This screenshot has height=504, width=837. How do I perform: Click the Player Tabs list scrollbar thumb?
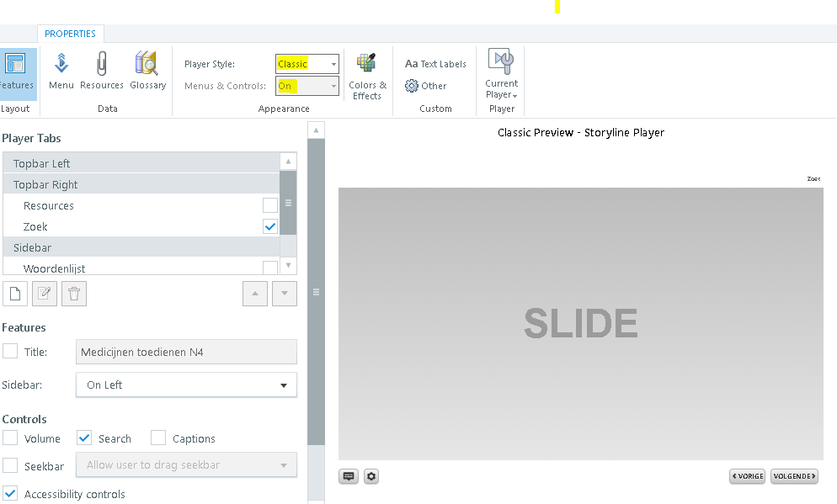point(288,203)
